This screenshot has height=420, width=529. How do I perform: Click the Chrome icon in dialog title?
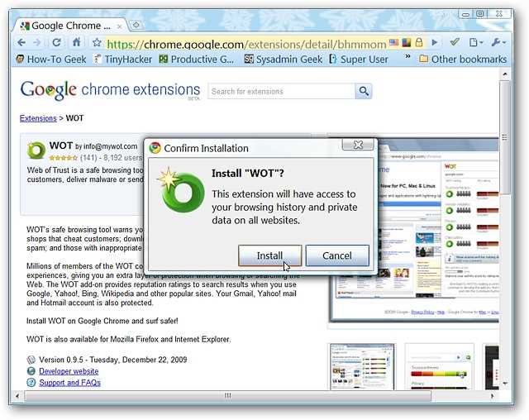[x=155, y=148]
